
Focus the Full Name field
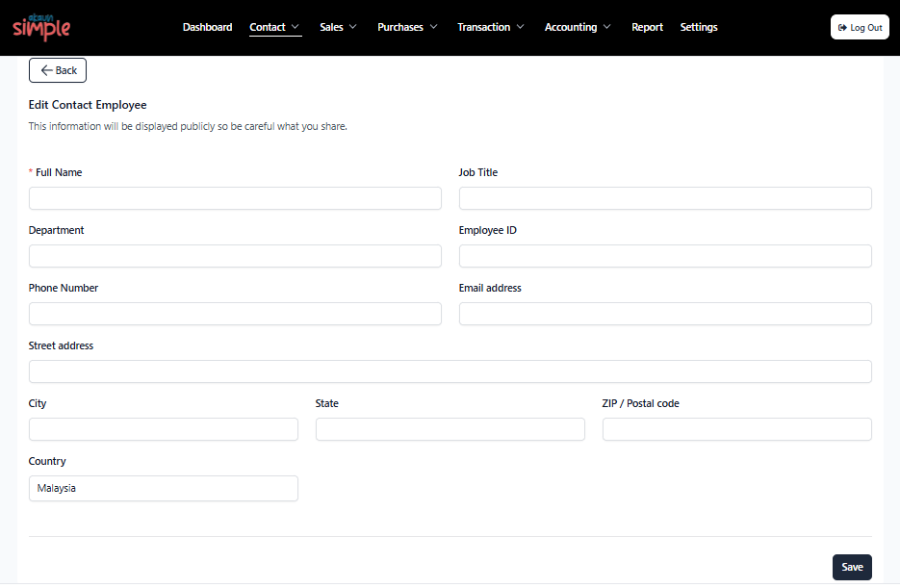click(x=235, y=198)
